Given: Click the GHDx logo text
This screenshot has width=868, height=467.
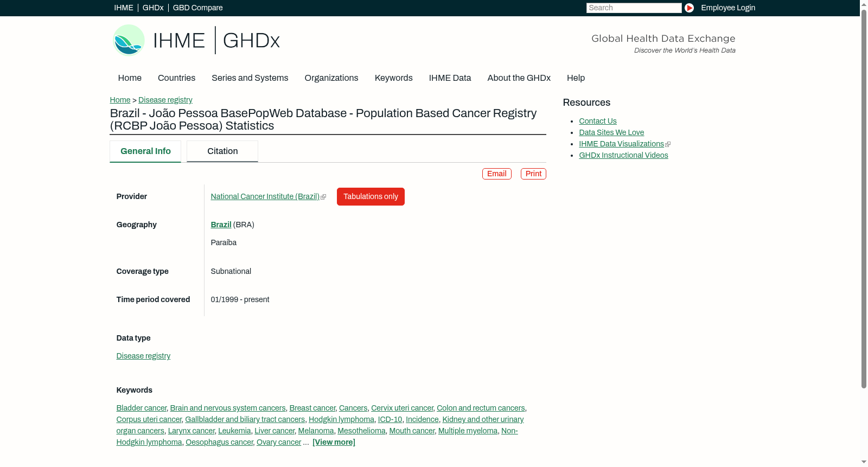Looking at the screenshot, I should pos(251,41).
